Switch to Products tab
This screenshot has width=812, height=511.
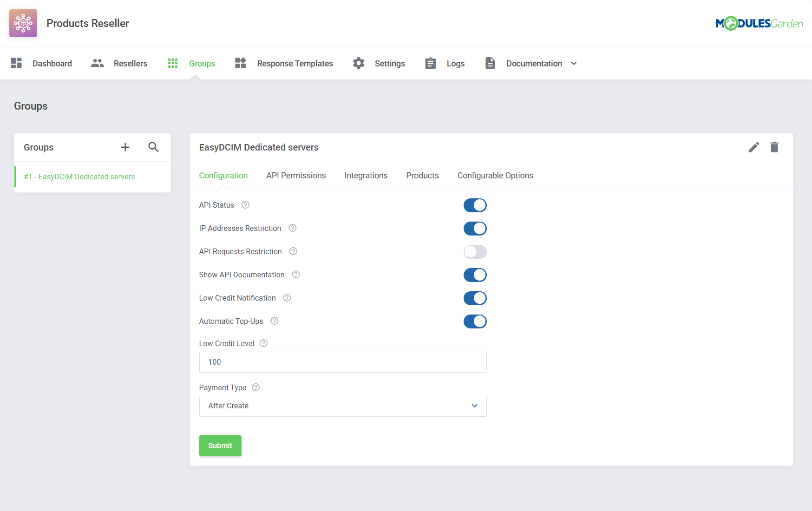coord(423,176)
